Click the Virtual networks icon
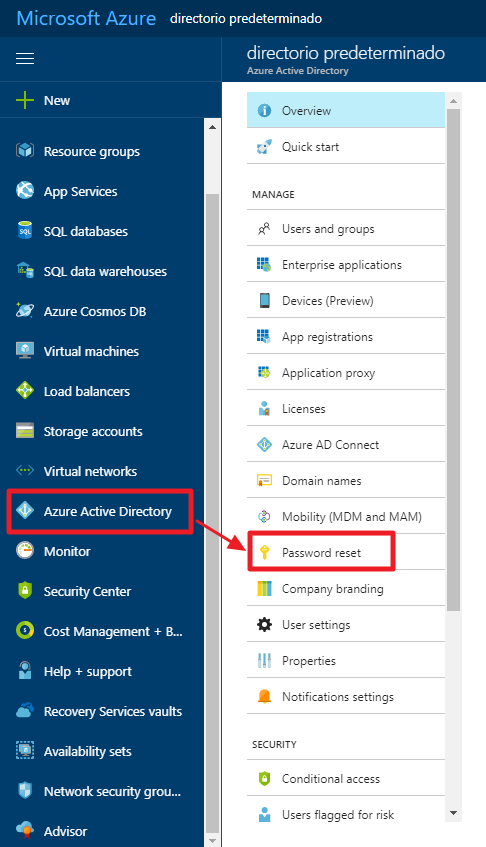This screenshot has width=486, height=847. (25, 470)
